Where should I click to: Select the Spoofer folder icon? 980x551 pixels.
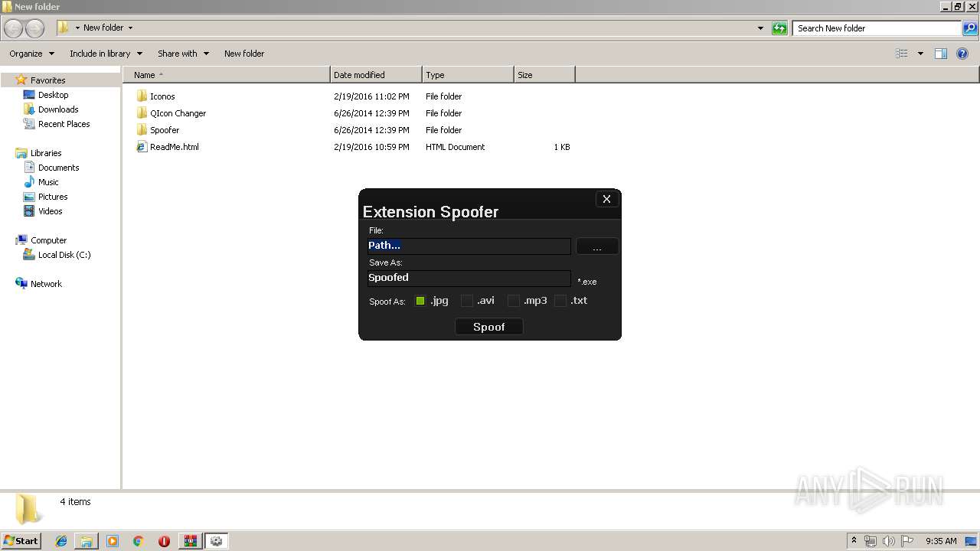[x=142, y=130]
